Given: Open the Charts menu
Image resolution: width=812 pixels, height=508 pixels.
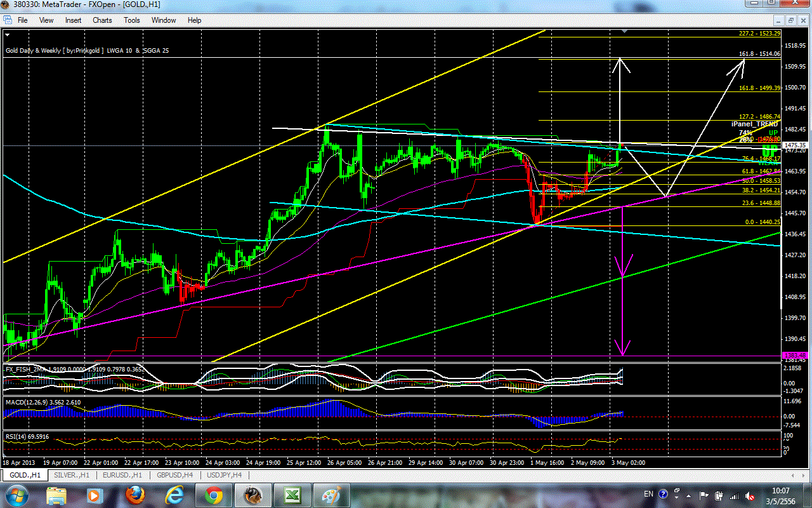Looking at the screenshot, I should (x=102, y=20).
